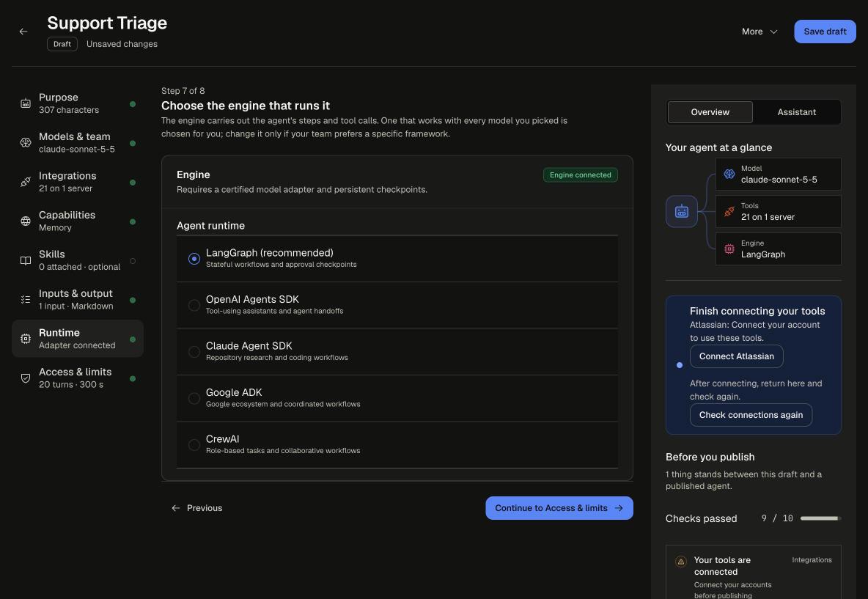Image resolution: width=868 pixels, height=599 pixels.
Task: Open the Model claude-sonnet-5-5 card
Action: [779, 174]
